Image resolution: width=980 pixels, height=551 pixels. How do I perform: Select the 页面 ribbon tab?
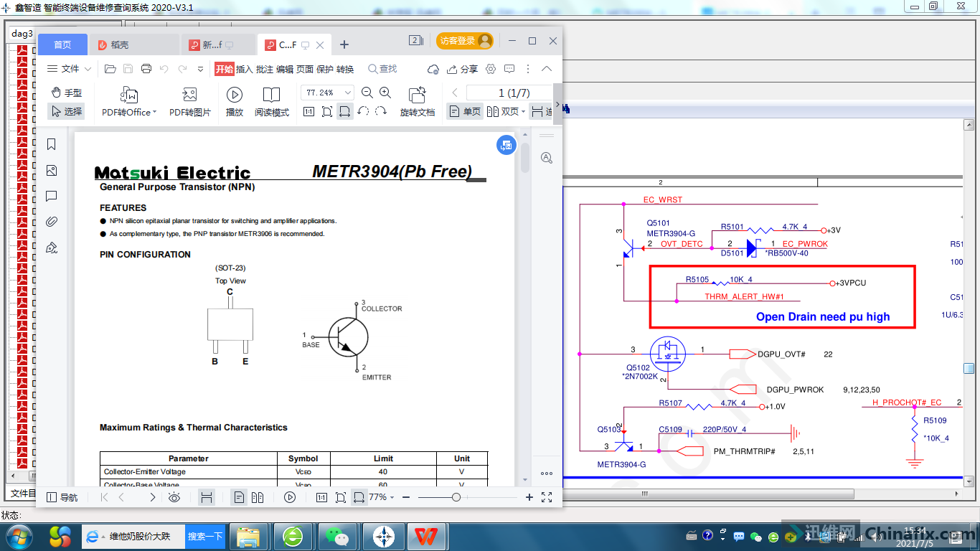click(x=305, y=69)
